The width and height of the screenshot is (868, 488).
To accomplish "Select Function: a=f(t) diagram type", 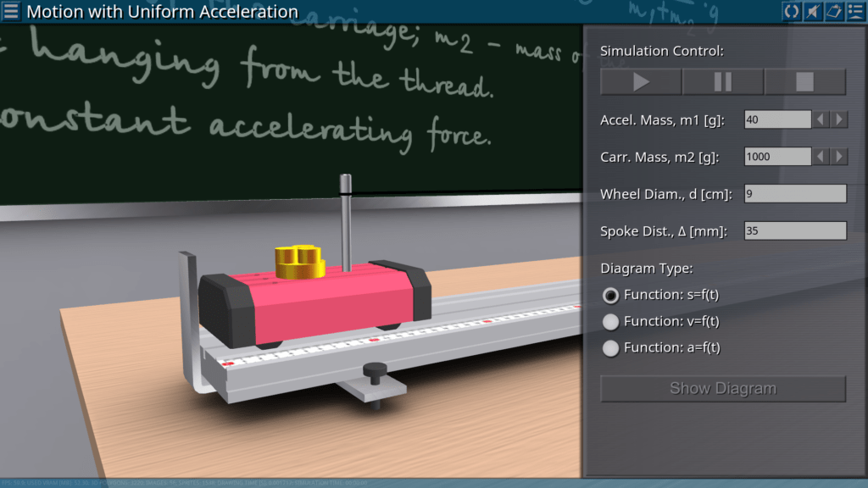I will click(610, 347).
